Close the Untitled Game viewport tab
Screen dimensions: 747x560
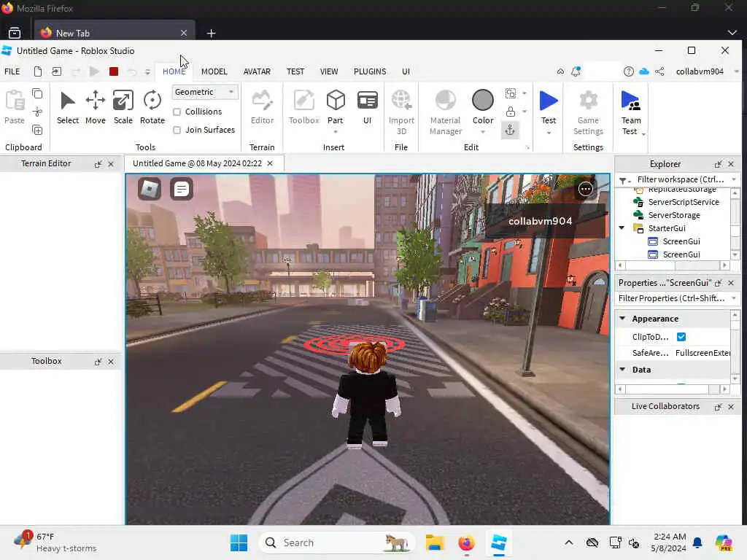(270, 163)
